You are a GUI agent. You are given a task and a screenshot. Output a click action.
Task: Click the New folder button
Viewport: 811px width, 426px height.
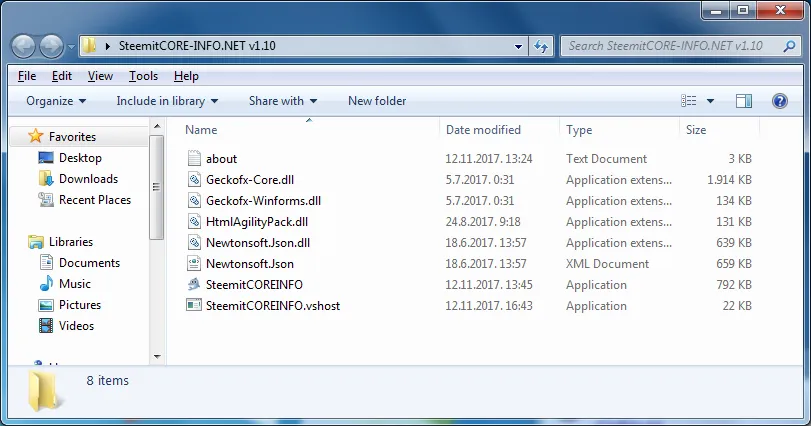coord(377,101)
